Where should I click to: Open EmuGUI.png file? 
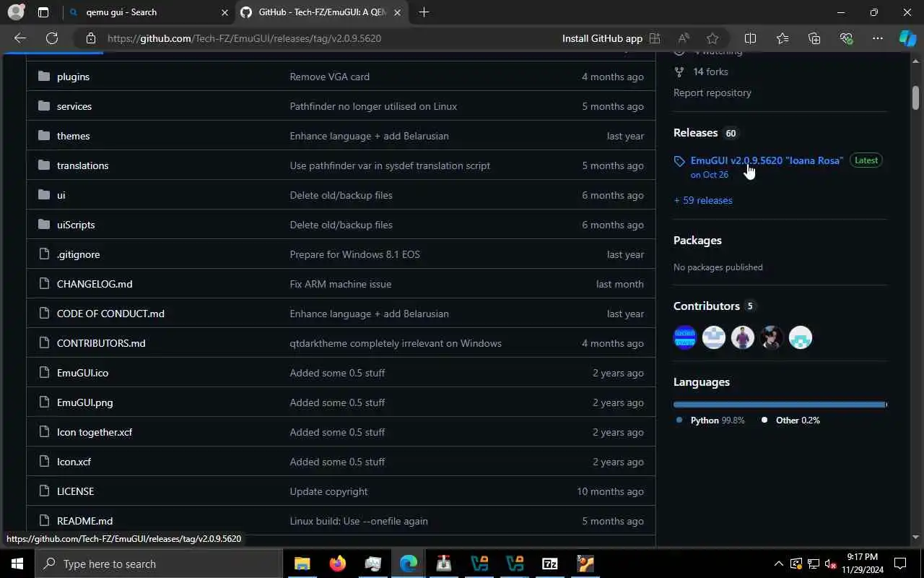point(84,402)
